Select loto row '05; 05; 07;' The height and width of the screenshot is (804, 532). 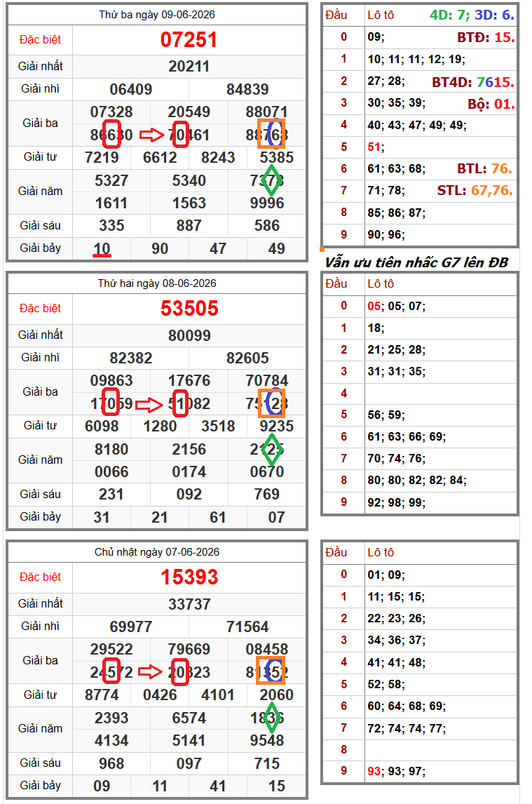point(396,306)
